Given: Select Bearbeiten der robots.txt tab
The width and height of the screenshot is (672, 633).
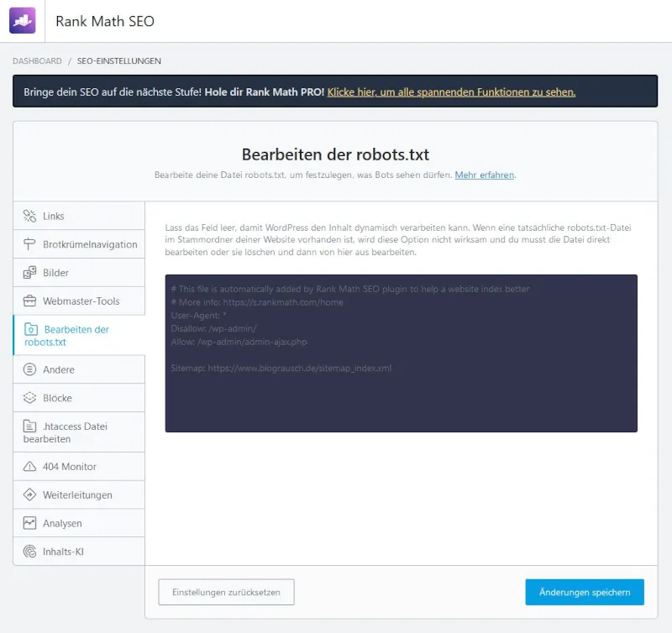Looking at the screenshot, I should [x=79, y=335].
